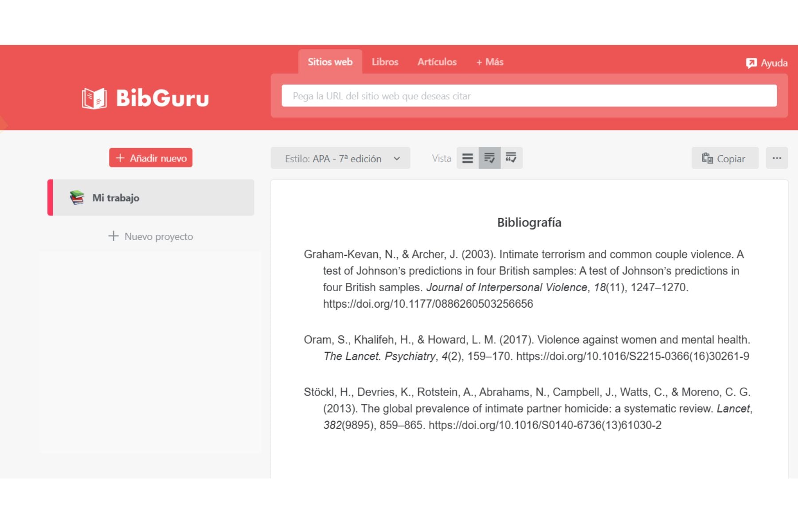
Task: Select the Artículos tab
Action: click(437, 62)
